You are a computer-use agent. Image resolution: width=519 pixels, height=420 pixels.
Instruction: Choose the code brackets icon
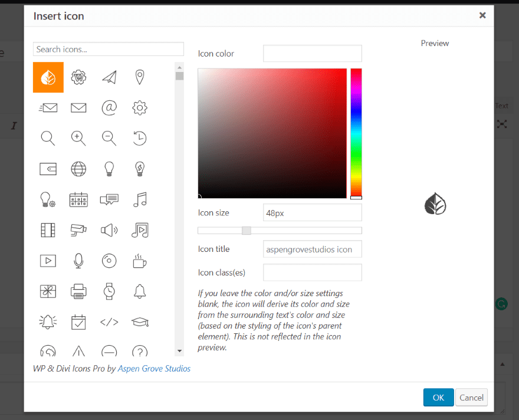tap(109, 321)
